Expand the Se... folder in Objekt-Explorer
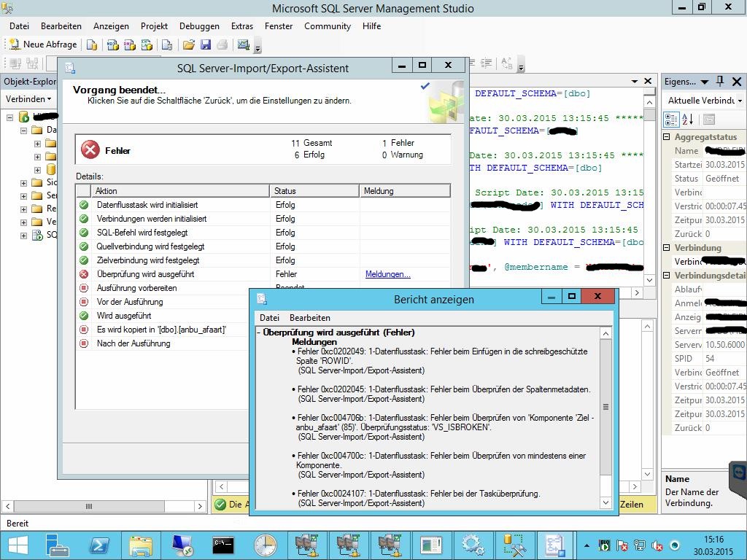Screen dimensions: 747x560 [23, 195]
